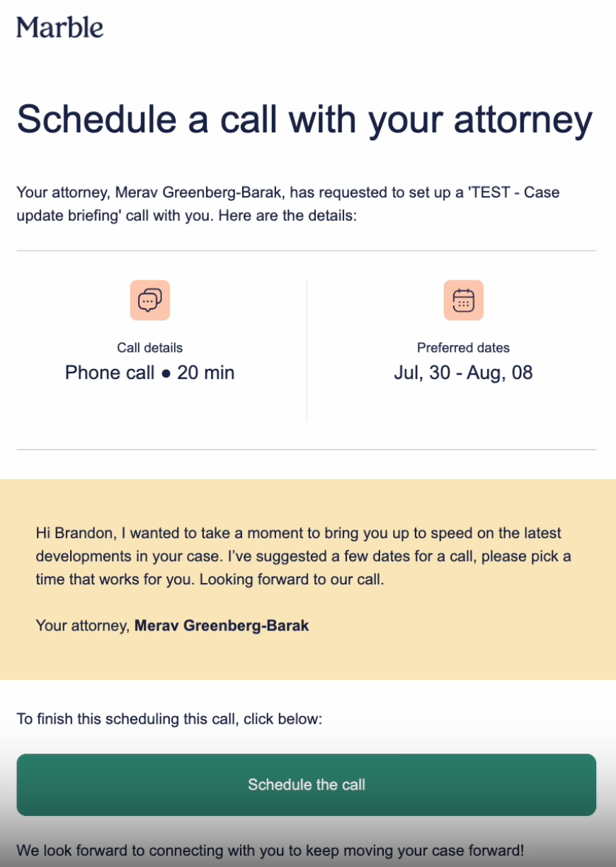Click the calendar preferred dates icon
616x867 pixels.
click(463, 300)
